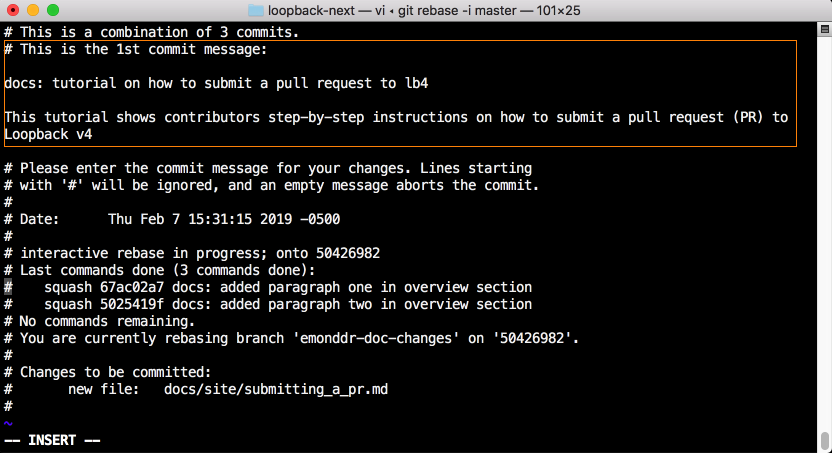832x453 pixels.
Task: Click the folder proxy icon in title bar
Action: 255,10
